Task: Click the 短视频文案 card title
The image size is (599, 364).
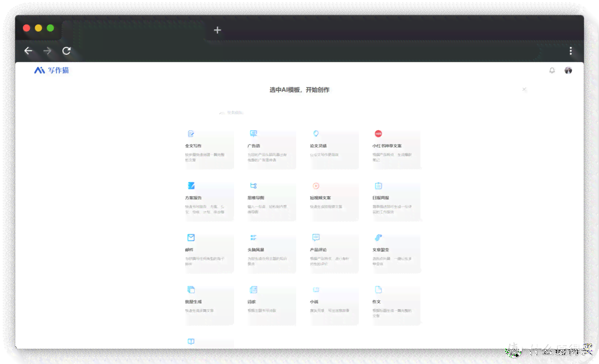Action: (x=321, y=198)
